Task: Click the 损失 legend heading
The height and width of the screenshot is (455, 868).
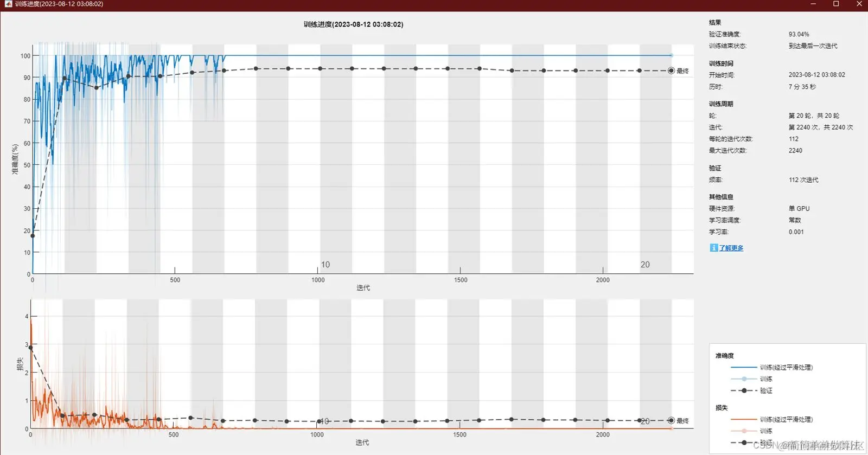Action: (x=721, y=408)
